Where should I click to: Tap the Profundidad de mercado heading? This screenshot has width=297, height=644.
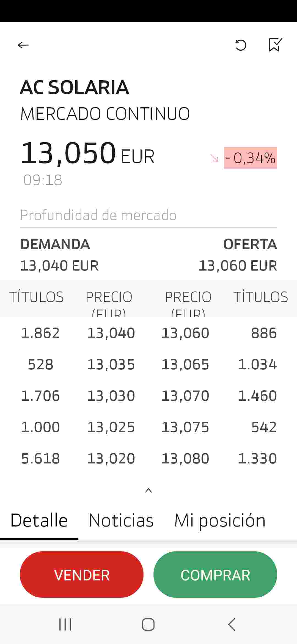point(98,215)
